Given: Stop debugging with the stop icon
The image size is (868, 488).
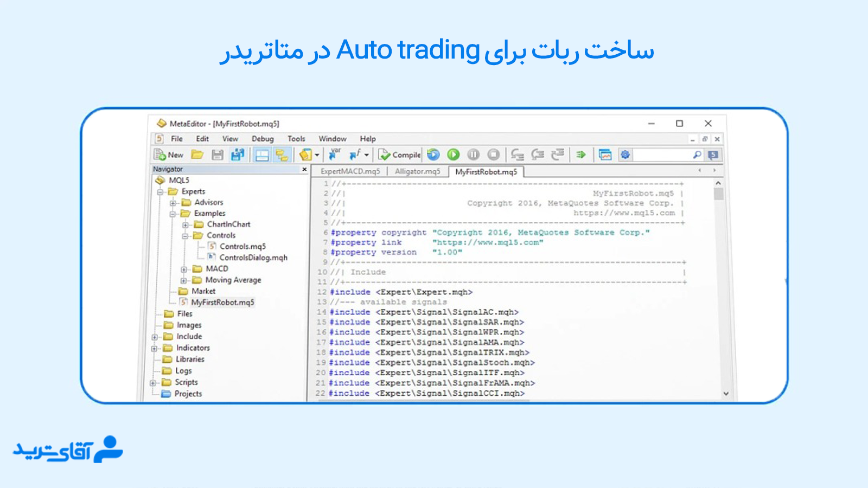Looking at the screenshot, I should (494, 155).
